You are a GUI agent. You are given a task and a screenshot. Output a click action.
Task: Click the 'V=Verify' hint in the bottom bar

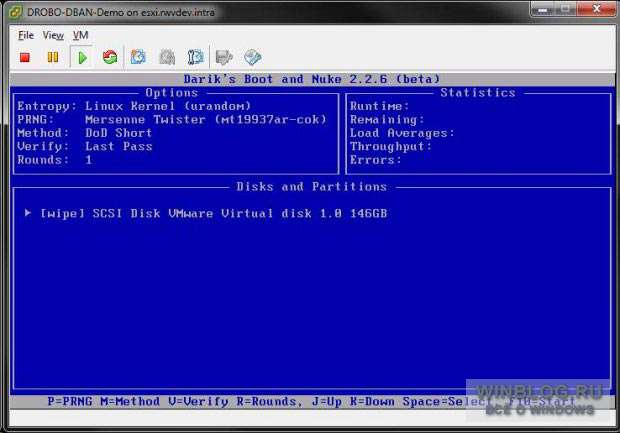click(198, 402)
